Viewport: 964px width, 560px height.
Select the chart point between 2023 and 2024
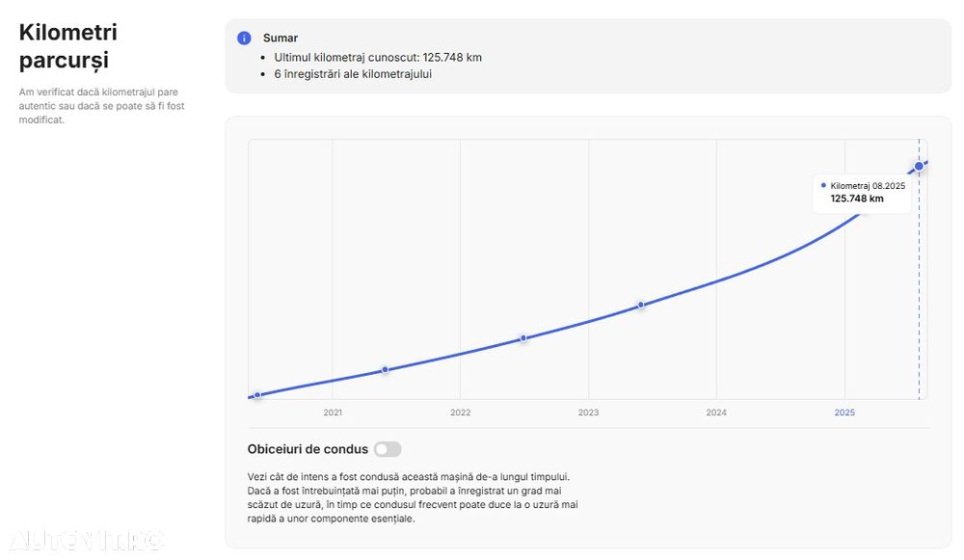coord(641,305)
